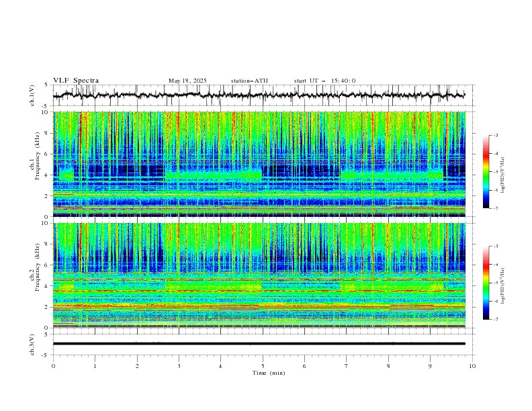
Task: Click the "station=ATH" header label
Action: click(x=249, y=81)
